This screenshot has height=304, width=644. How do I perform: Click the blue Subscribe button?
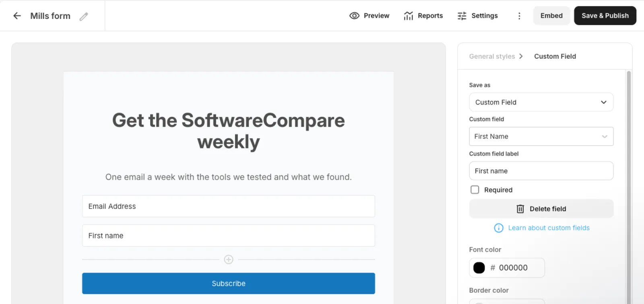(229, 283)
